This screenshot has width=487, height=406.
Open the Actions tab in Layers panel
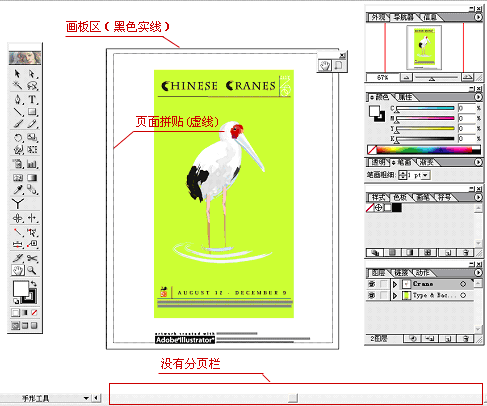pyautogui.click(x=423, y=273)
